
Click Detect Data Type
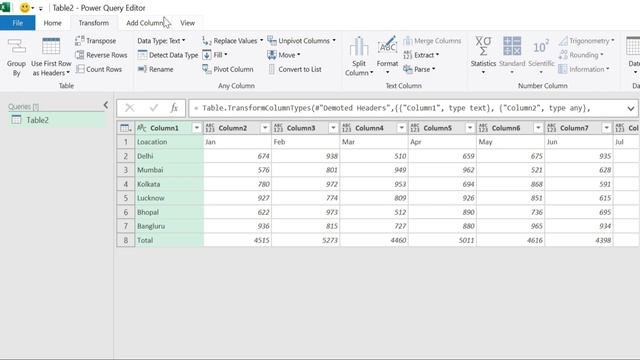[168, 55]
